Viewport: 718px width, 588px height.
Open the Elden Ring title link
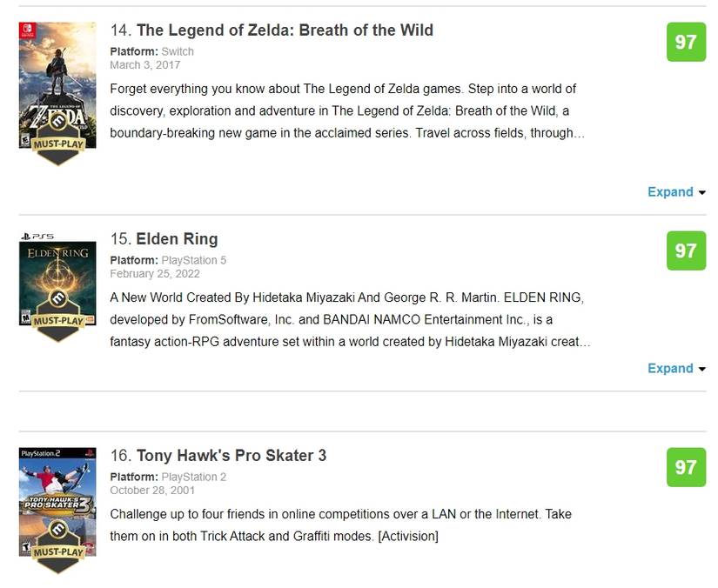pos(177,238)
